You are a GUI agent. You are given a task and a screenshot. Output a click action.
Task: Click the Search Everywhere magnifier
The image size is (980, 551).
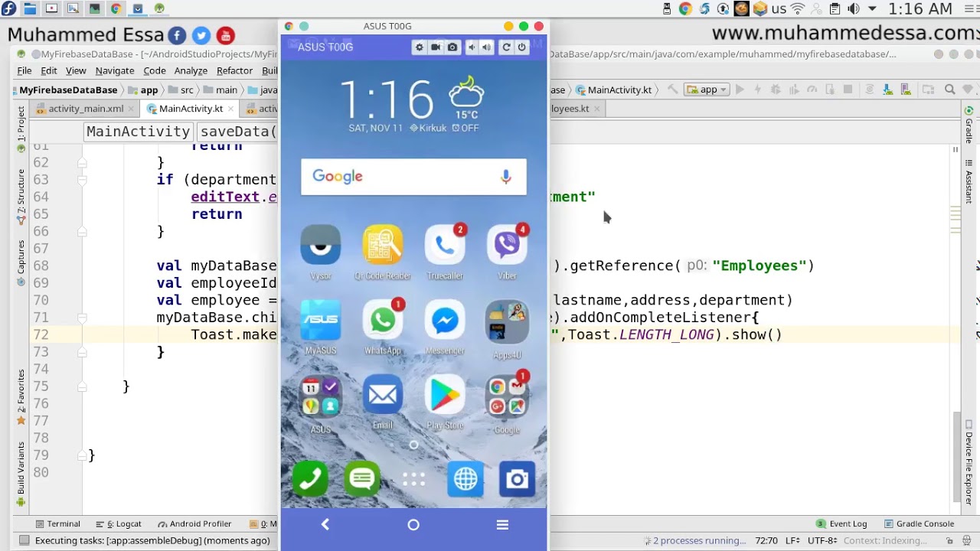pos(949,90)
